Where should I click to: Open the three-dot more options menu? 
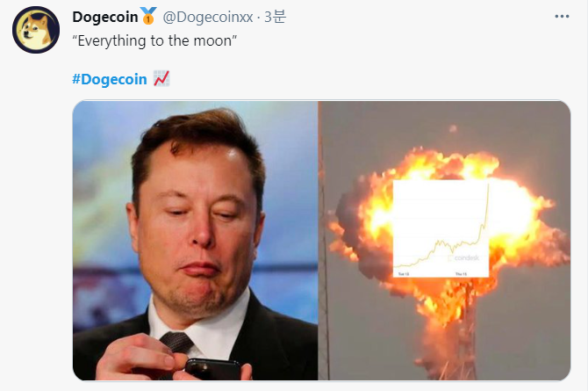pyautogui.click(x=562, y=17)
